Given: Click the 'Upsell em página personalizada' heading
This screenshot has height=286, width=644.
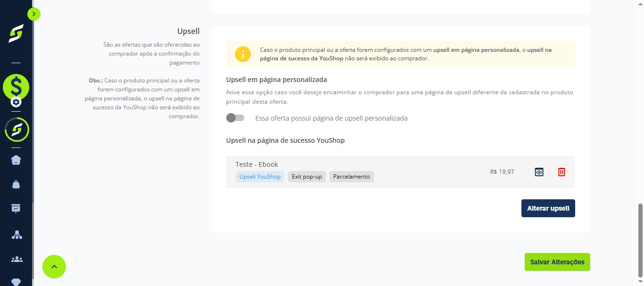Looking at the screenshot, I should 277,80.
